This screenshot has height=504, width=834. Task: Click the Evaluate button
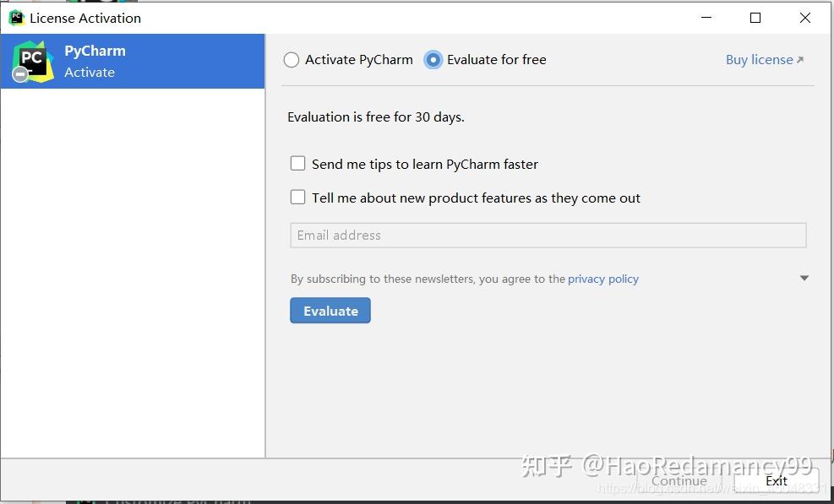coord(330,311)
